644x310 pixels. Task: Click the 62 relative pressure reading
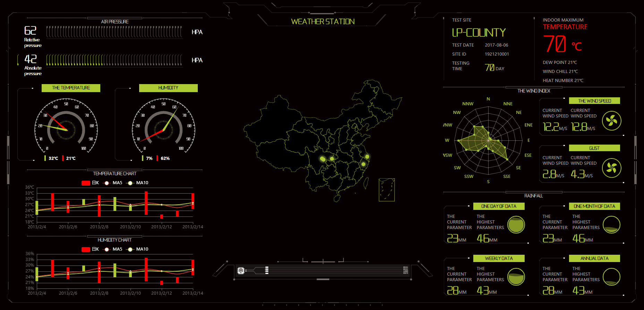click(30, 31)
